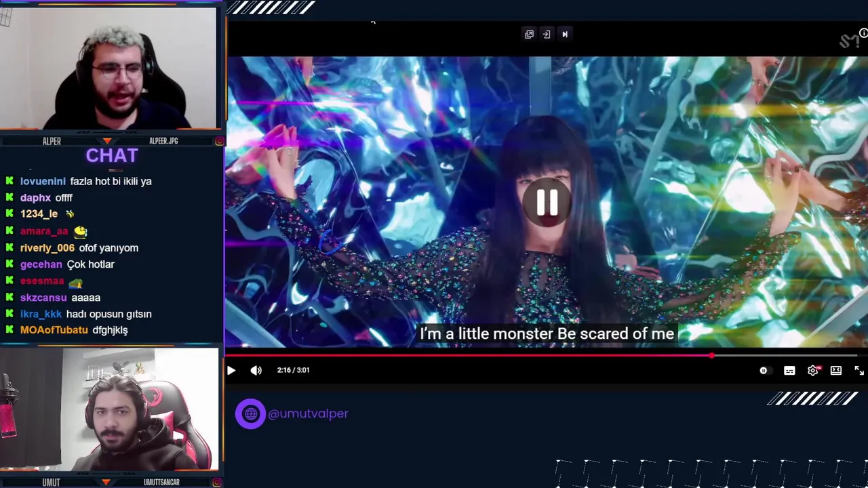The height and width of the screenshot is (488, 868).
Task: Click Alper's webcam feed
Action: [x=108, y=68]
